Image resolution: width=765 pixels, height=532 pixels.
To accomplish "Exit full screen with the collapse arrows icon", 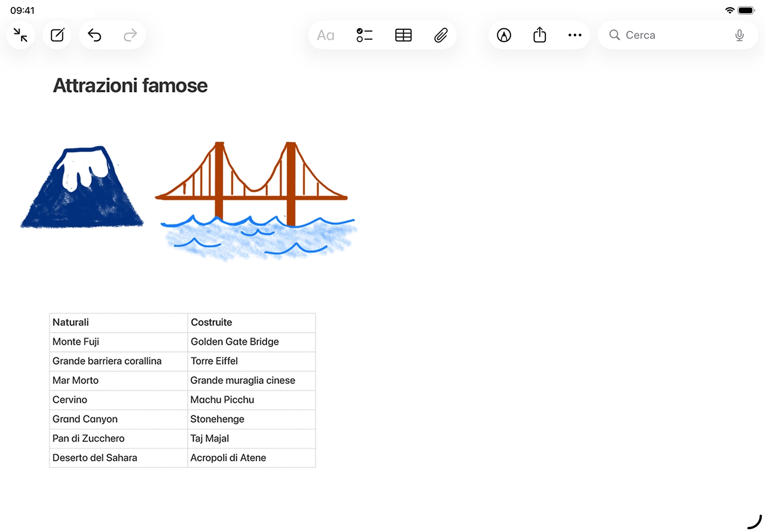I will pyautogui.click(x=21, y=35).
